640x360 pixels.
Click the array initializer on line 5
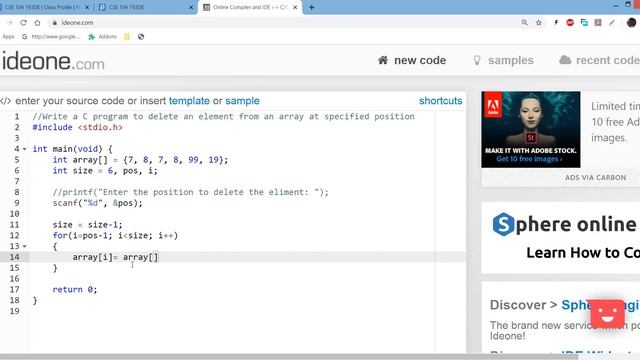pyautogui.click(x=140, y=160)
